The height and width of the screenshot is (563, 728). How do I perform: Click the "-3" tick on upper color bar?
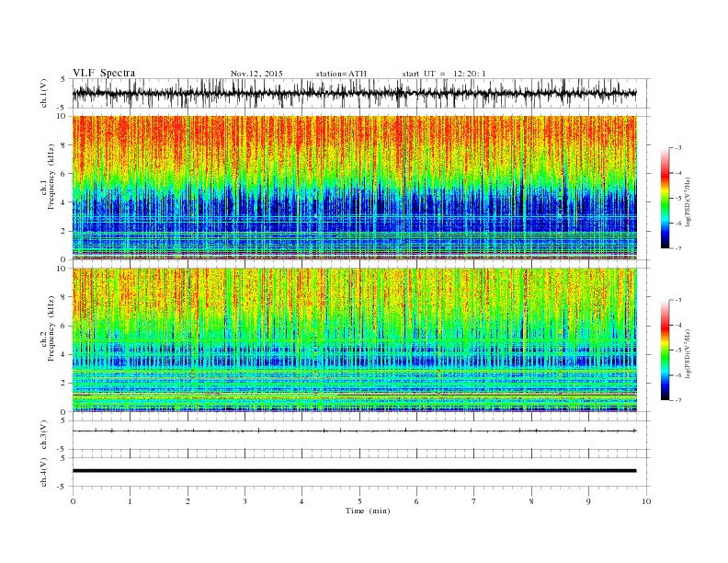678,148
